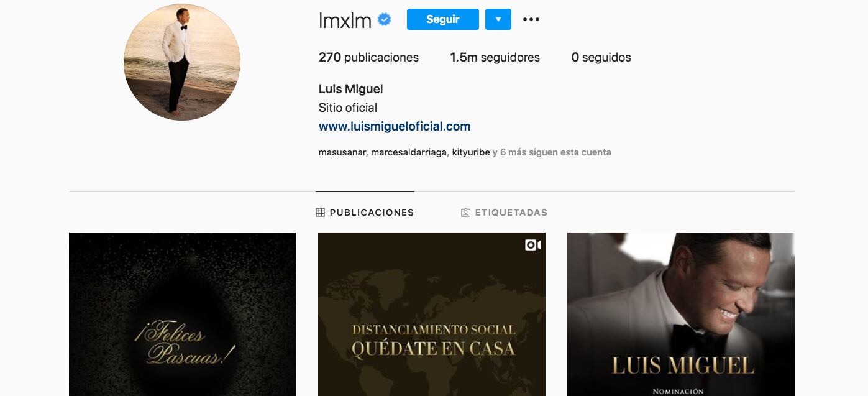View the 1.5m seguidores list
Viewport: 868px width, 396px height.
(495, 57)
